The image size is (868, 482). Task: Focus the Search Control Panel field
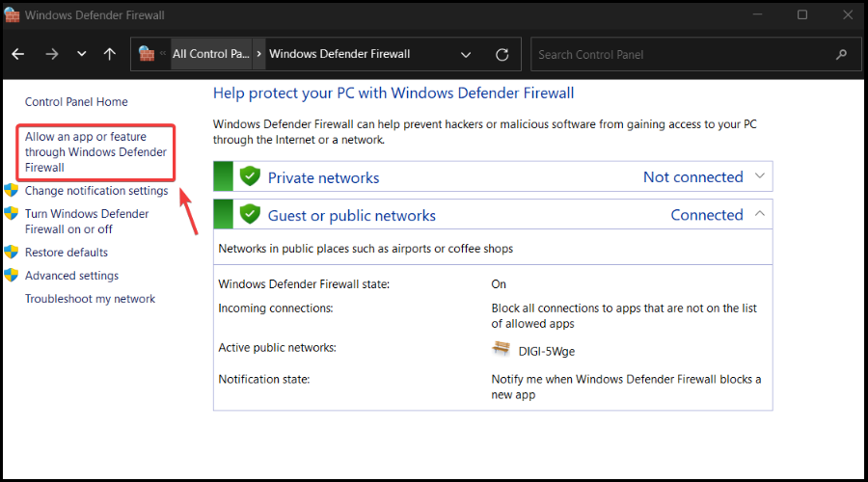coord(695,54)
